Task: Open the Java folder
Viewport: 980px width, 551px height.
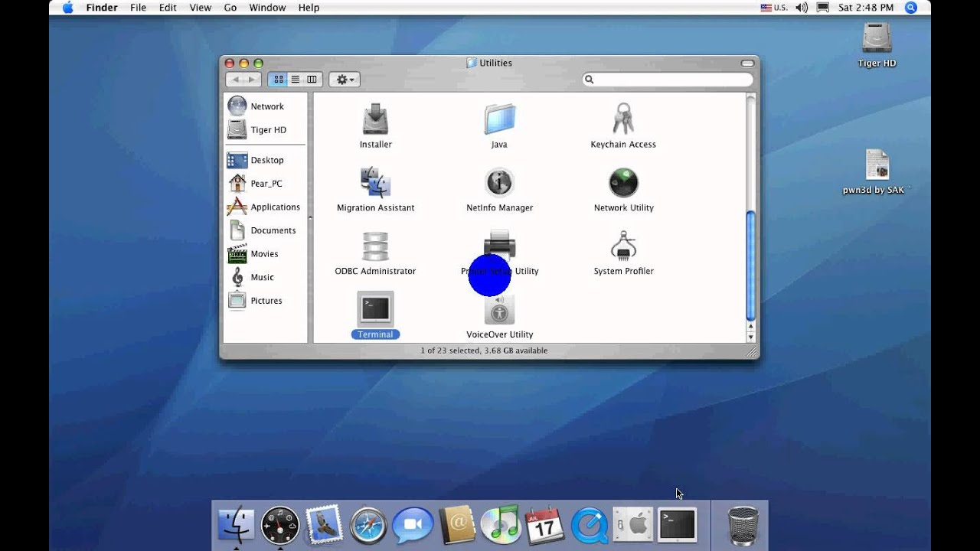Action: (499, 119)
